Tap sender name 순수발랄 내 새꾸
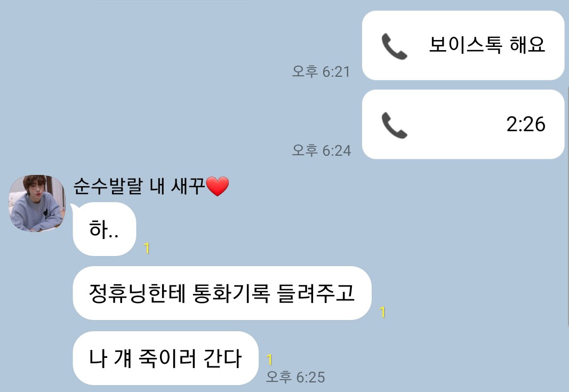The height and width of the screenshot is (392, 569). click(139, 186)
